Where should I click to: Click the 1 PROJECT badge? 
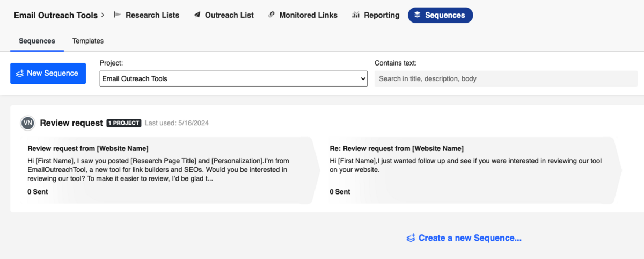124,123
